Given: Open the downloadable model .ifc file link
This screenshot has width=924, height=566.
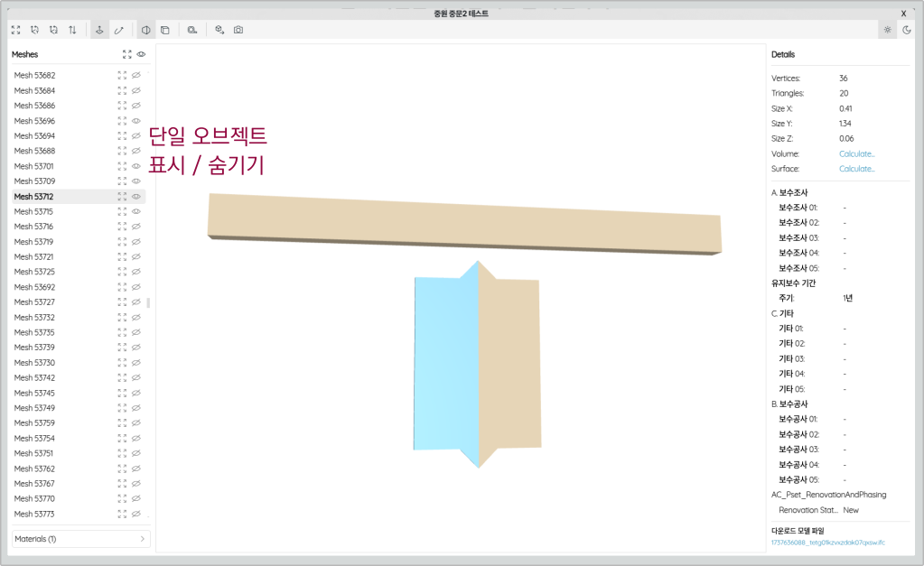Looking at the screenshot, I should click(x=827, y=543).
